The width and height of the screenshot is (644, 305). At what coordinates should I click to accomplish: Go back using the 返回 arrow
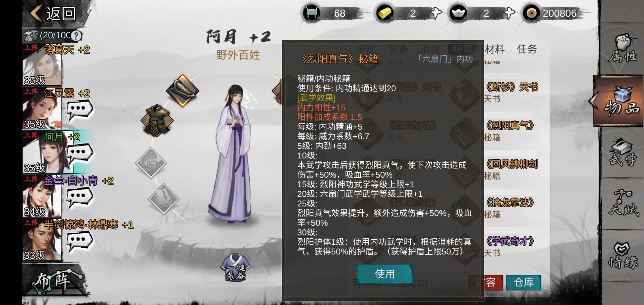54,13
